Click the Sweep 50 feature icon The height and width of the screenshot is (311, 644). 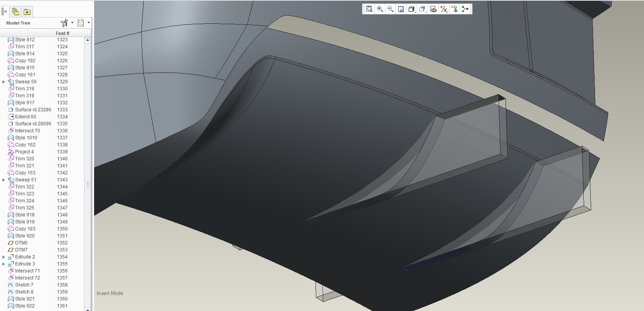tap(11, 82)
